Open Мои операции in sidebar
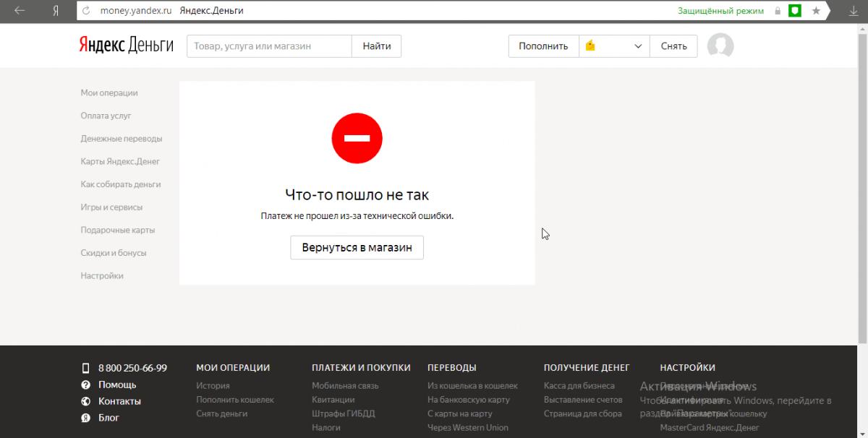Viewport: 868px width, 438px height. tap(109, 93)
